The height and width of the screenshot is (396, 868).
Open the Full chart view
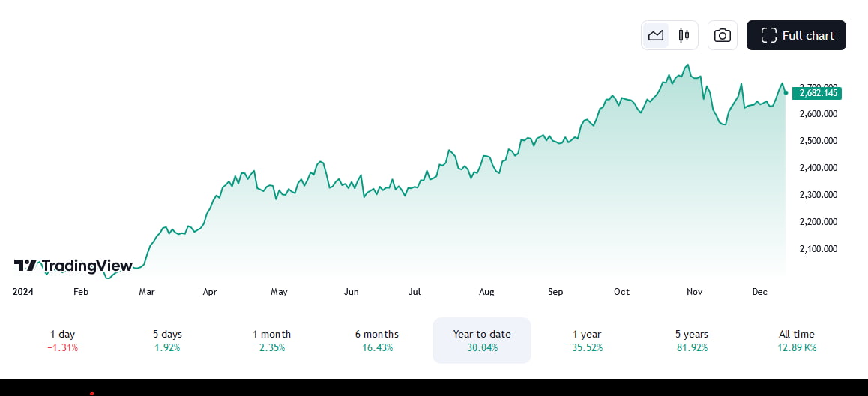click(796, 35)
